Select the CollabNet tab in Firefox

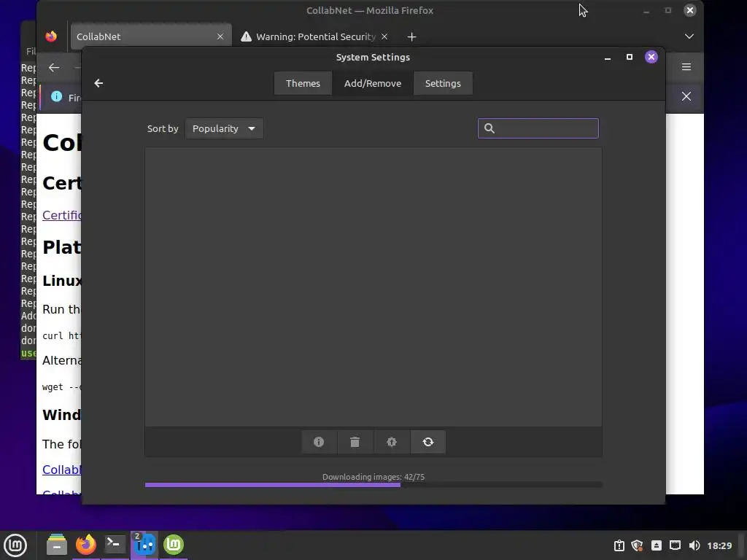click(x=151, y=36)
